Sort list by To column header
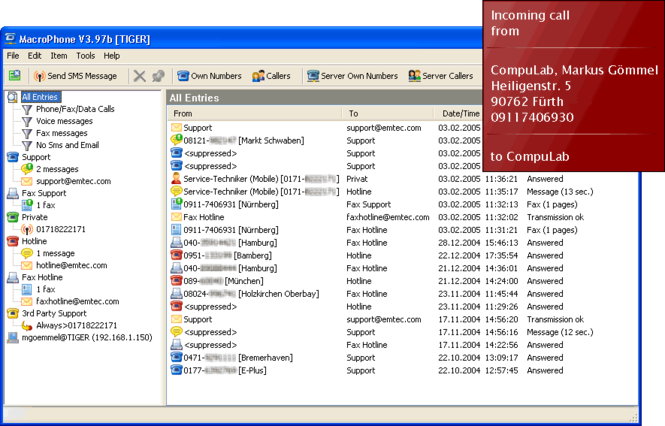Viewport: 665px width, 426px height. (x=388, y=114)
